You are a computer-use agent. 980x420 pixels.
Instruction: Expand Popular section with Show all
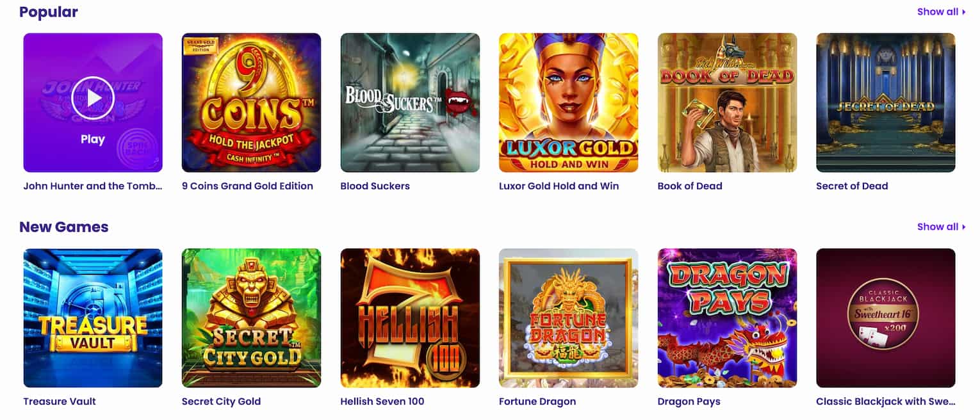point(941,12)
